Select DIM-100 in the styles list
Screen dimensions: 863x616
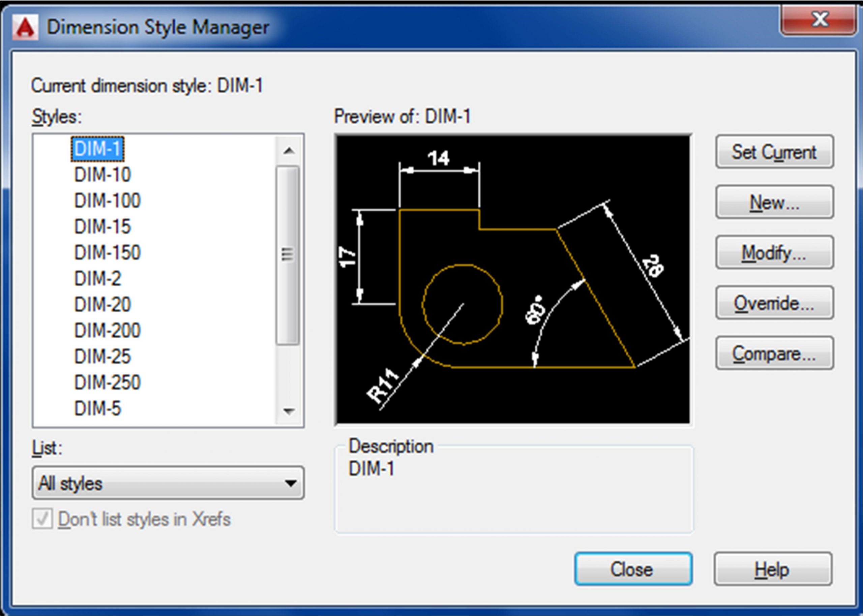[x=107, y=201]
